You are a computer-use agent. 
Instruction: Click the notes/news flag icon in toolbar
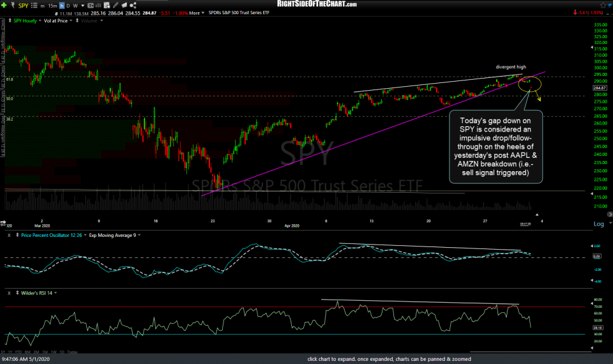click(125, 5)
